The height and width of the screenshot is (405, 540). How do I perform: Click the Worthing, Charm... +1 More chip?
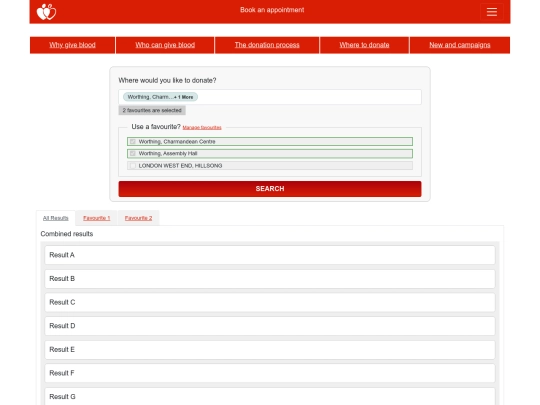tap(160, 97)
